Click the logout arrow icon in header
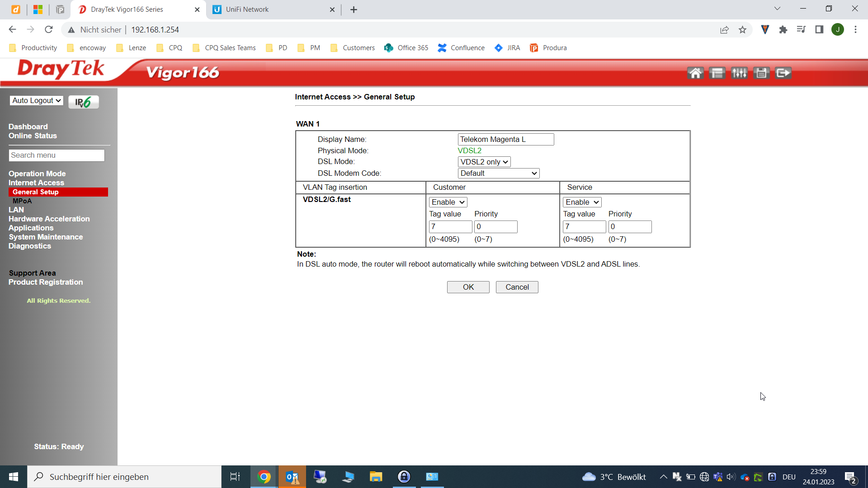The height and width of the screenshot is (488, 868). pos(783,73)
